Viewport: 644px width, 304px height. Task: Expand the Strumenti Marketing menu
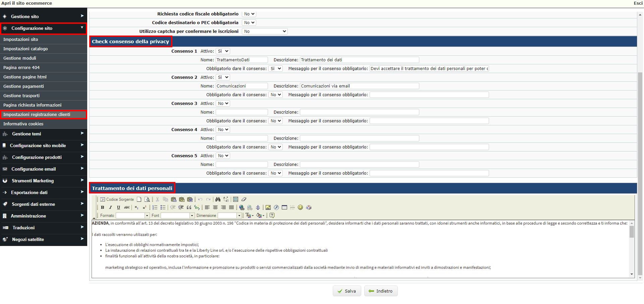[x=44, y=181]
